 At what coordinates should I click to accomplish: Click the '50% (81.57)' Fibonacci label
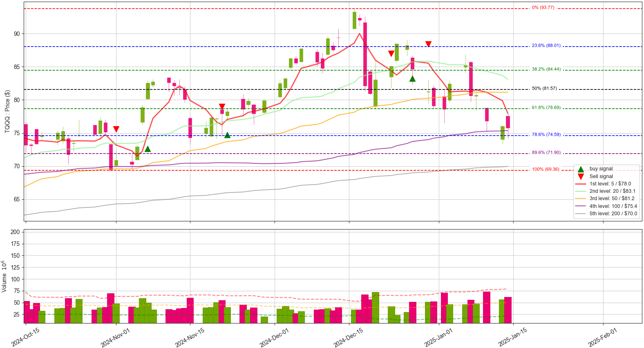click(544, 88)
